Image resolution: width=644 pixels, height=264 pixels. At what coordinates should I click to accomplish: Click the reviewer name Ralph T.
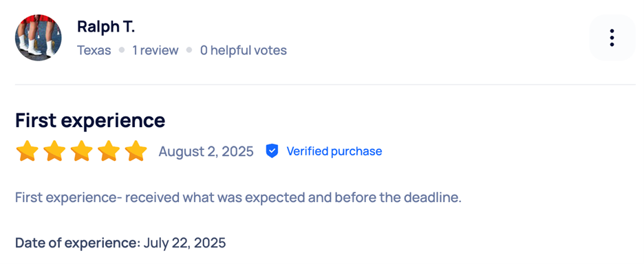tap(106, 27)
